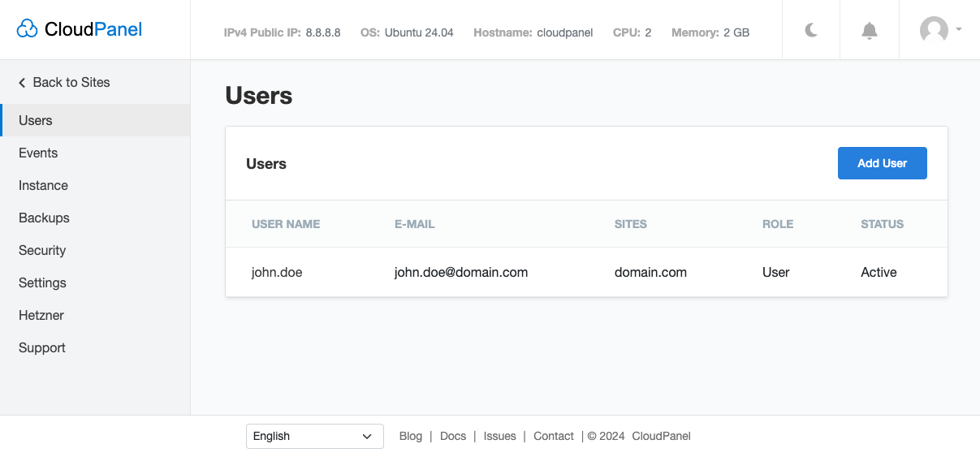Click the john.doe user row name
Screen dimensions: 980x457
click(x=277, y=272)
